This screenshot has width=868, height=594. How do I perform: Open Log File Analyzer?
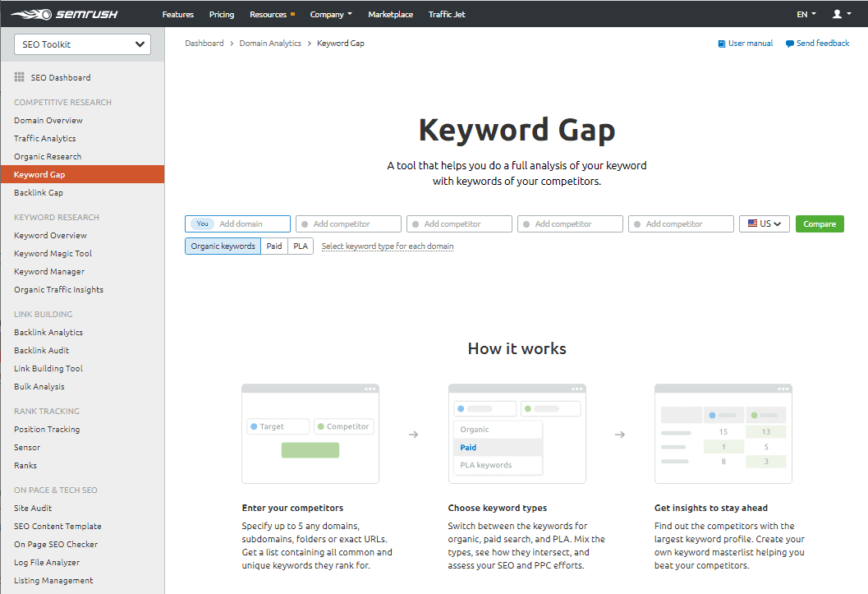[x=47, y=563]
